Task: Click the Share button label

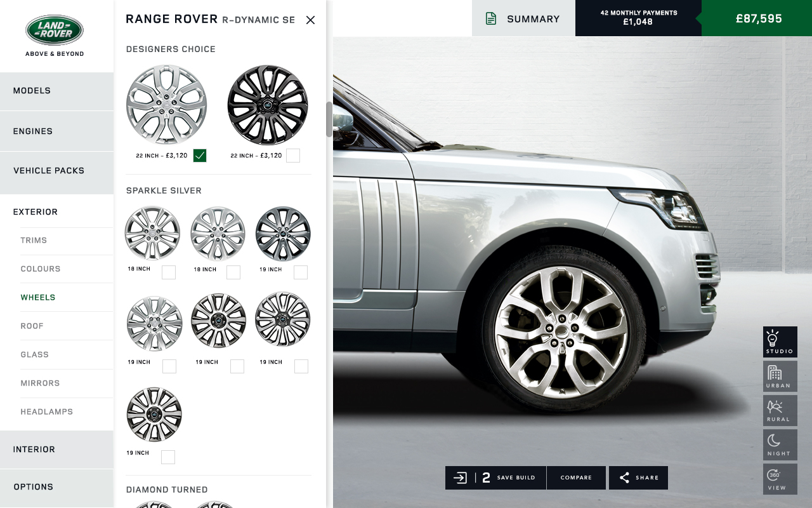Action: [648, 478]
